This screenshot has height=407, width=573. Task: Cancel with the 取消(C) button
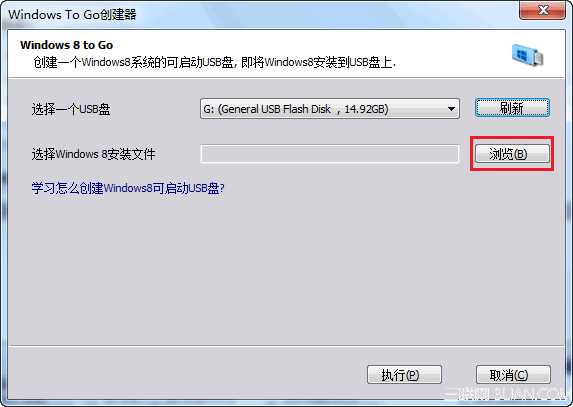[x=513, y=374]
